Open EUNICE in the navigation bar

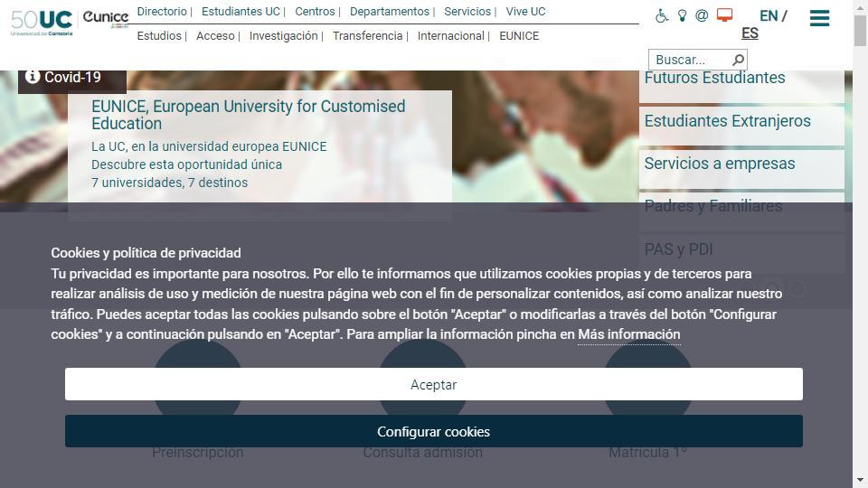(x=519, y=35)
